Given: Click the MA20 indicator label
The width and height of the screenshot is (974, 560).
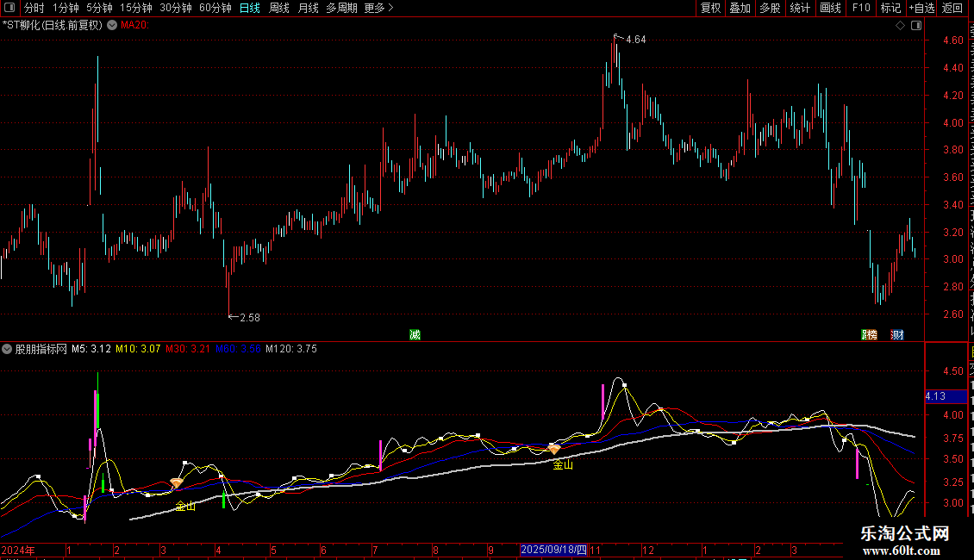Looking at the screenshot, I should click(x=134, y=25).
